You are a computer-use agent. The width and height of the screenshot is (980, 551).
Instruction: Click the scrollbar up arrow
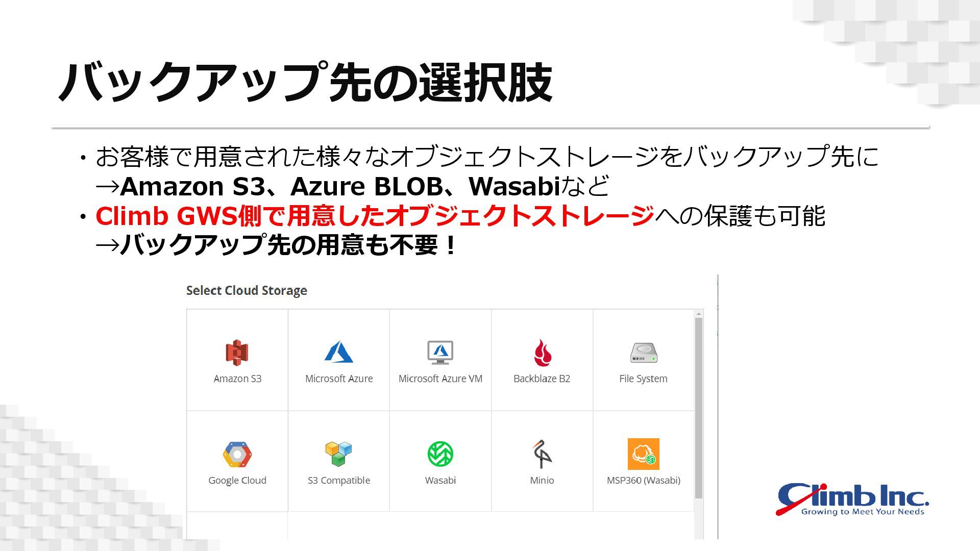pos(699,314)
